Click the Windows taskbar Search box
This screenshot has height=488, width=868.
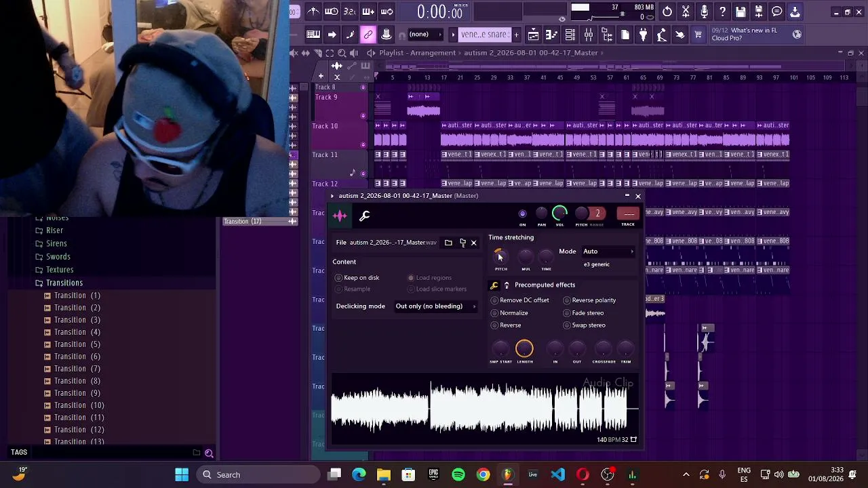click(258, 474)
